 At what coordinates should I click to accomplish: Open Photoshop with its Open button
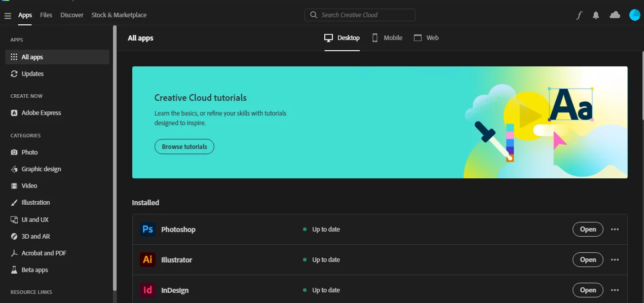click(588, 230)
